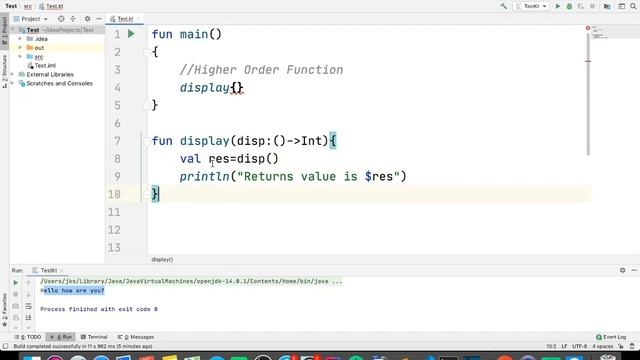
Task: Toggle the 4: Run tool window button
Action: (x=61, y=337)
